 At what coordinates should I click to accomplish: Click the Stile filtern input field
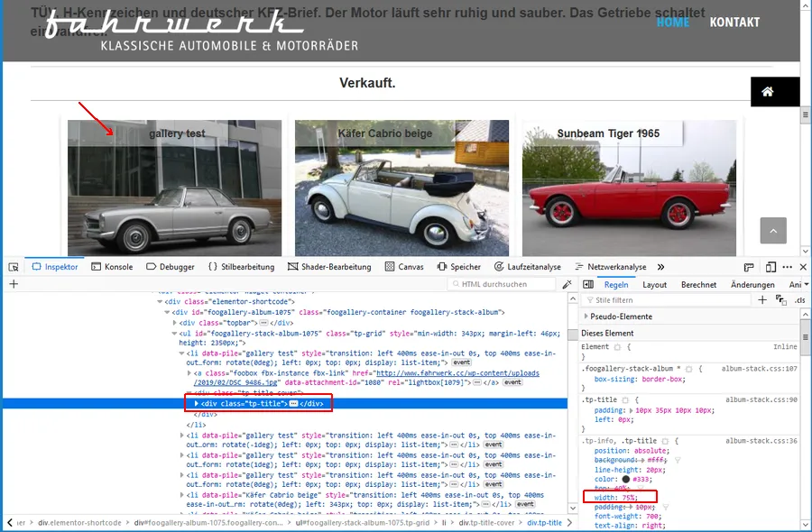(x=666, y=300)
